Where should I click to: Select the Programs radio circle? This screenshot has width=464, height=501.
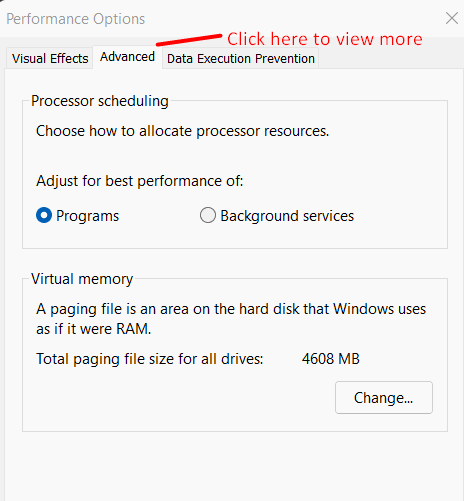pyautogui.click(x=44, y=215)
